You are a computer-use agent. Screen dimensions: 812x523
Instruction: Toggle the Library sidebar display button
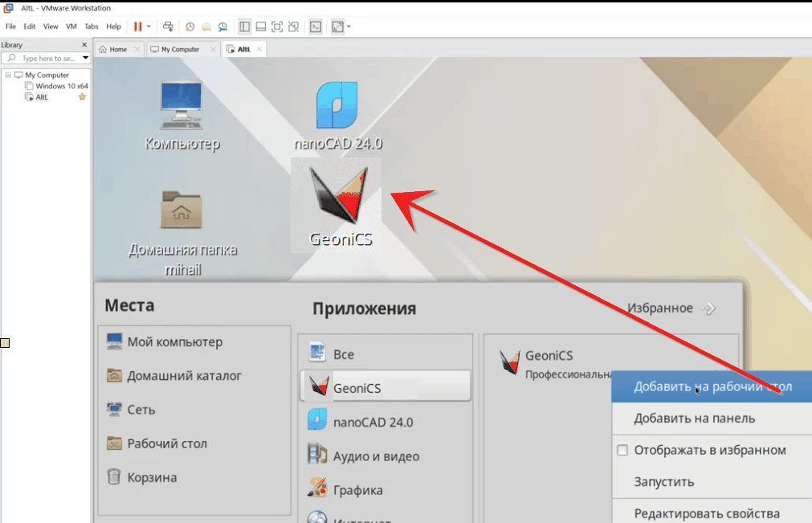[x=244, y=27]
